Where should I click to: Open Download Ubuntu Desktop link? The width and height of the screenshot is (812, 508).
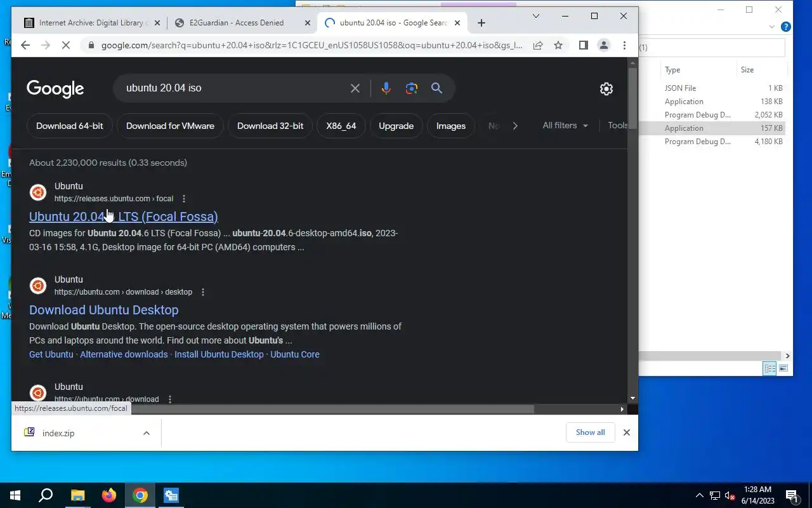[x=104, y=310]
